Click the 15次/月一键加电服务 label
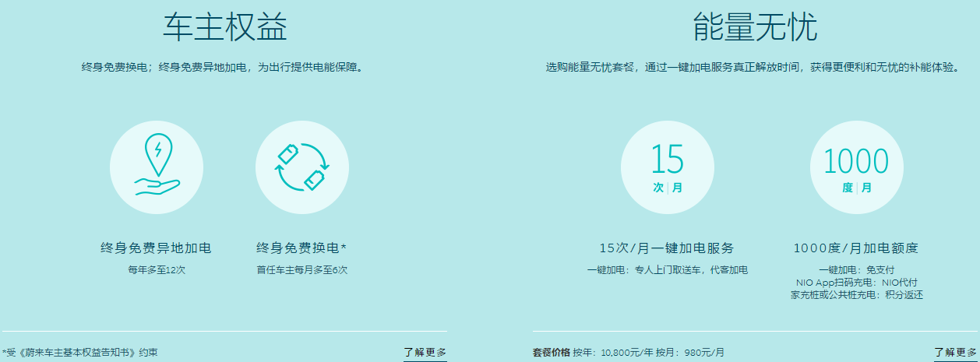980x362 pixels. pyautogui.click(x=667, y=248)
